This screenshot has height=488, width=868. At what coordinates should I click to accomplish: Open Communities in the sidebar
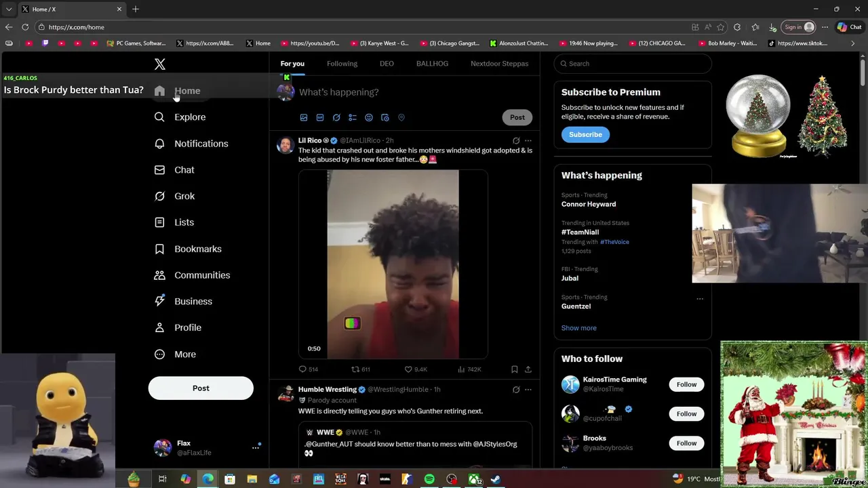193,275
